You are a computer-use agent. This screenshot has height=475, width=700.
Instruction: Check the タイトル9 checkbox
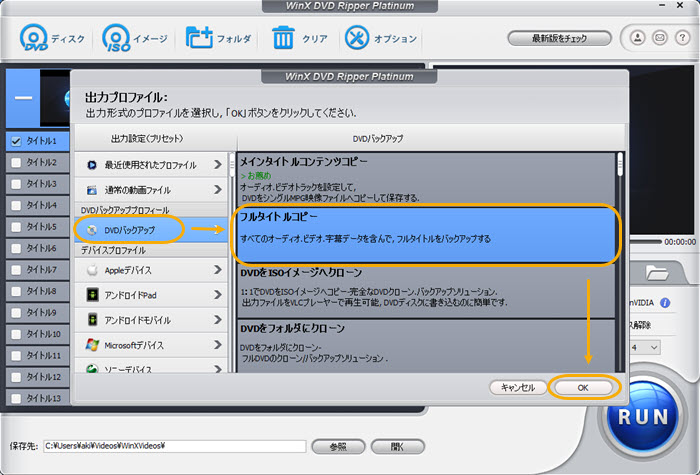point(16,312)
